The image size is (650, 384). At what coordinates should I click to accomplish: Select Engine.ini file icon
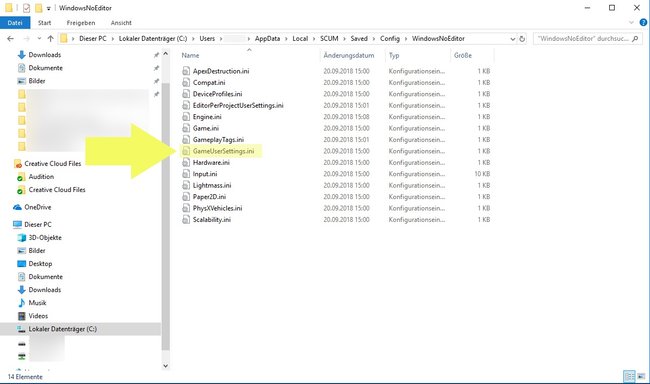point(186,117)
